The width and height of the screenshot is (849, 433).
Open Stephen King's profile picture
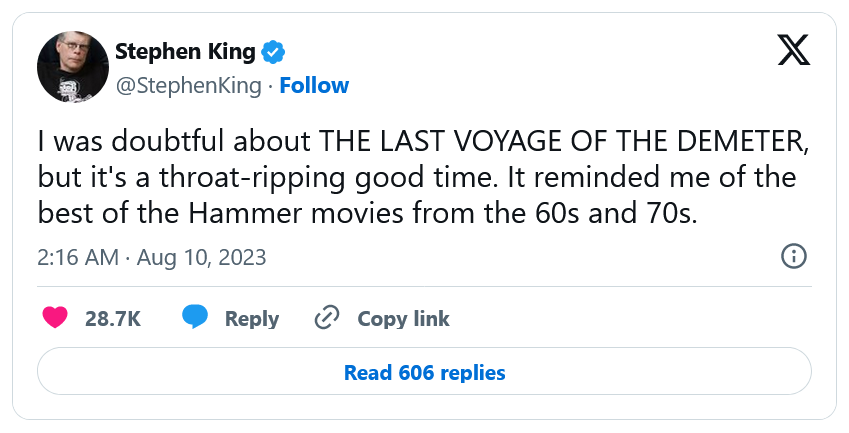[x=72, y=66]
